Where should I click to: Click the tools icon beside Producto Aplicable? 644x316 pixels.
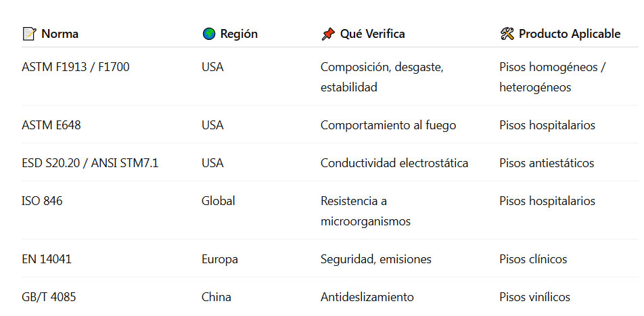(507, 34)
